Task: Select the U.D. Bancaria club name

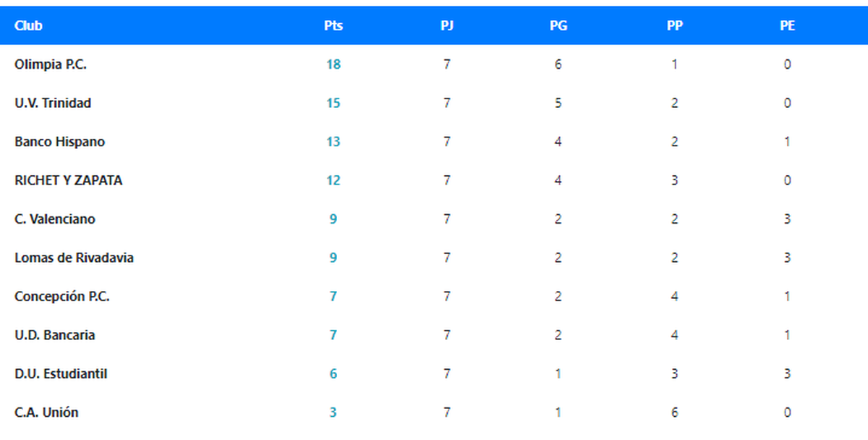Action: pyautogui.click(x=54, y=336)
